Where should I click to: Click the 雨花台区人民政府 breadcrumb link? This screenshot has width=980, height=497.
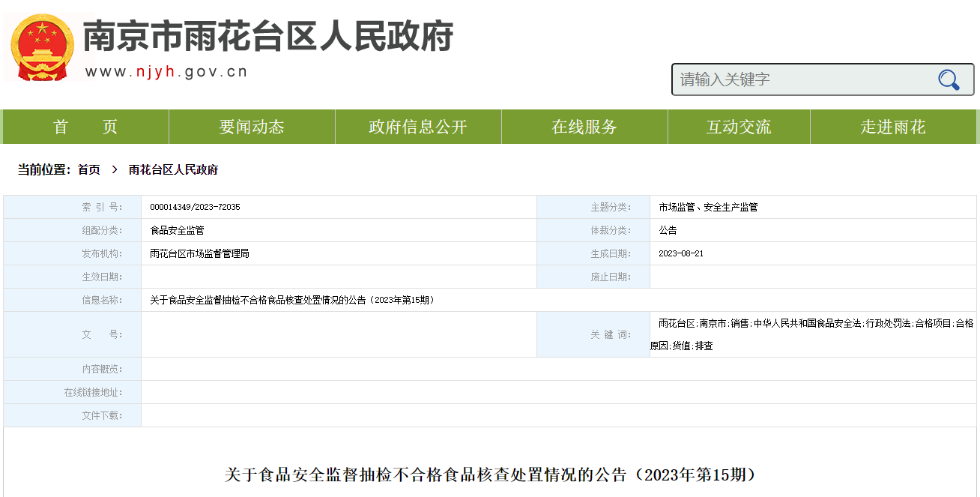tap(173, 170)
